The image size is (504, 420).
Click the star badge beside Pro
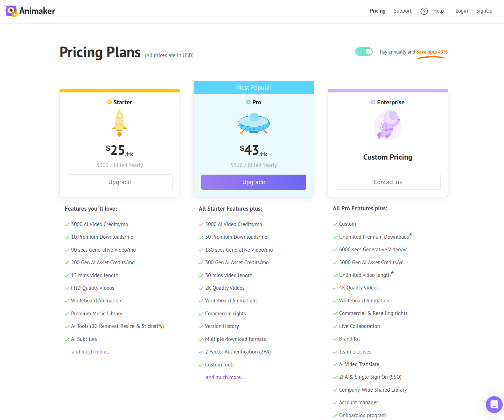pos(248,102)
